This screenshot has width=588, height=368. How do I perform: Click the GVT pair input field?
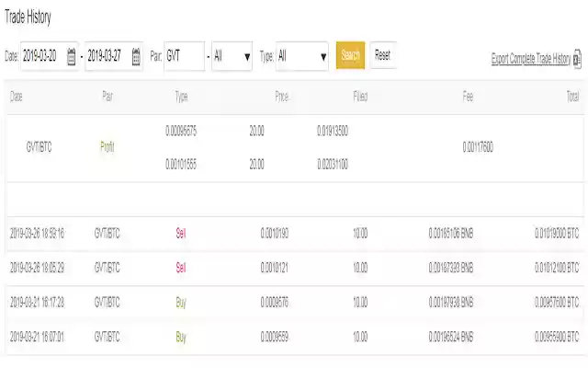[184, 56]
